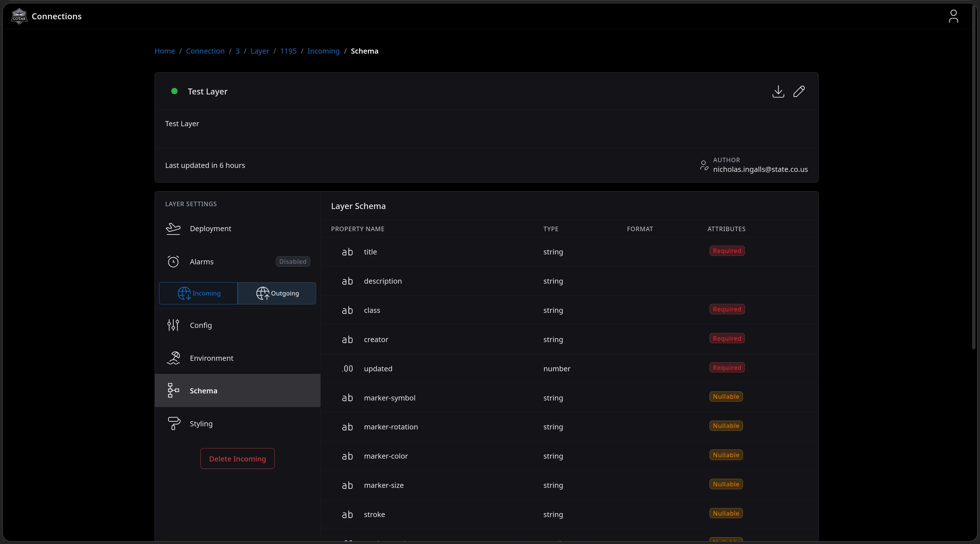Select the 'marker-rotation' property name
The height and width of the screenshot is (544, 980).
click(x=391, y=427)
